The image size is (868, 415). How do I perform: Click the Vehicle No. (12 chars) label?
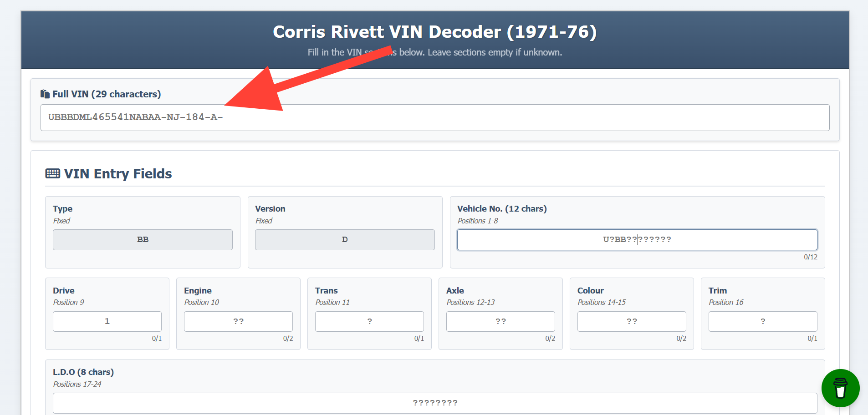coord(502,209)
